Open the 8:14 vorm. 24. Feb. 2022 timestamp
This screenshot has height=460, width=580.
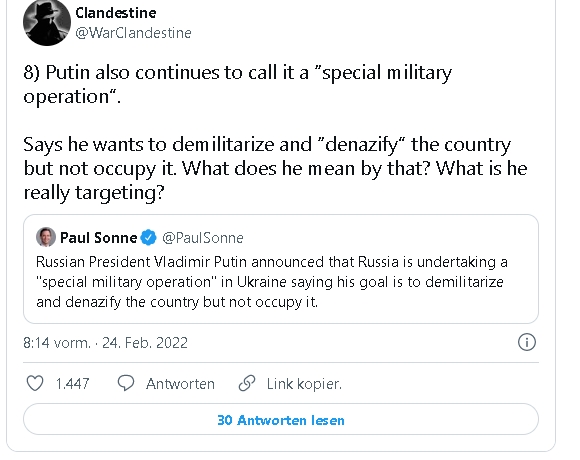(x=105, y=343)
